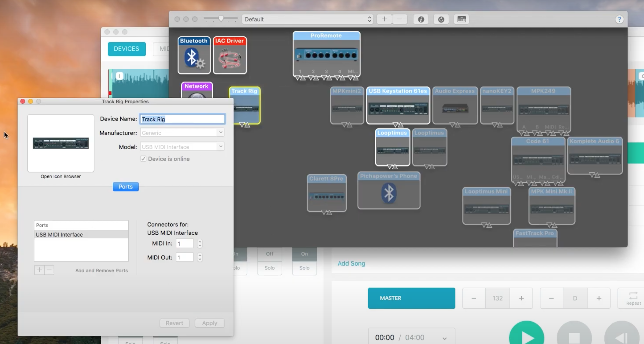Switch to the DEVICES tab
644x344 pixels.
(127, 49)
